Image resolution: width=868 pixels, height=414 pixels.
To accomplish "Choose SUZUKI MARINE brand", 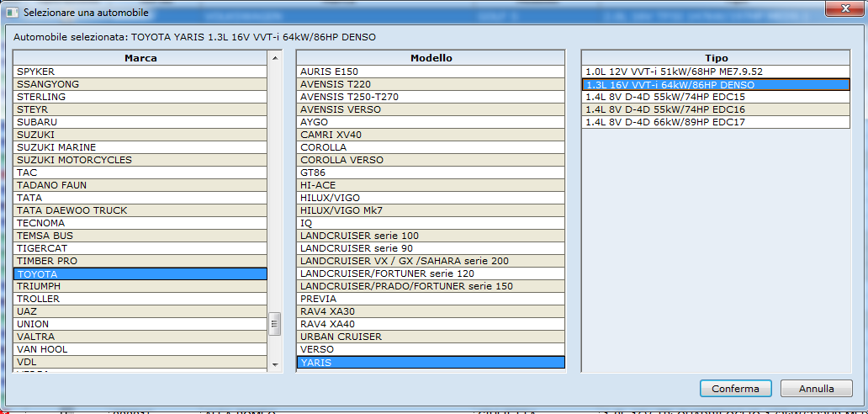I will (140, 147).
